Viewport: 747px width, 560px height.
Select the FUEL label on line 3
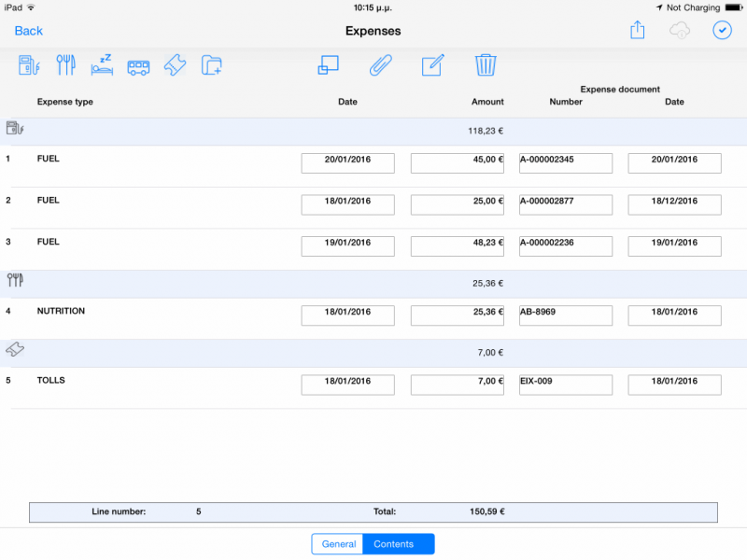point(49,242)
